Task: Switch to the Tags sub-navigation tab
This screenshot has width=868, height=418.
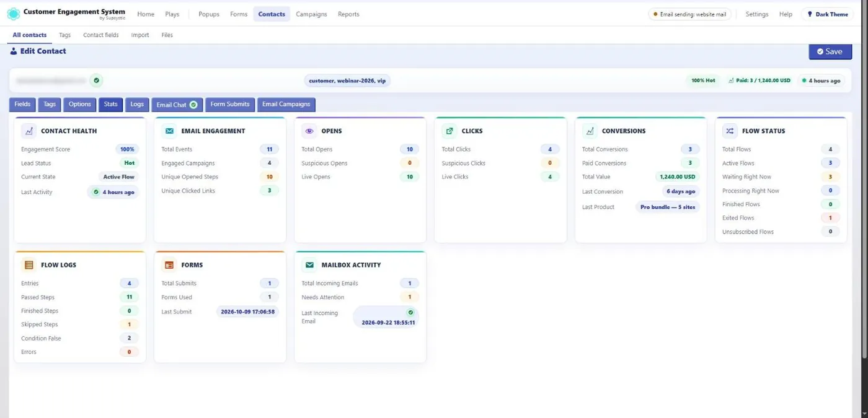Action: click(64, 35)
